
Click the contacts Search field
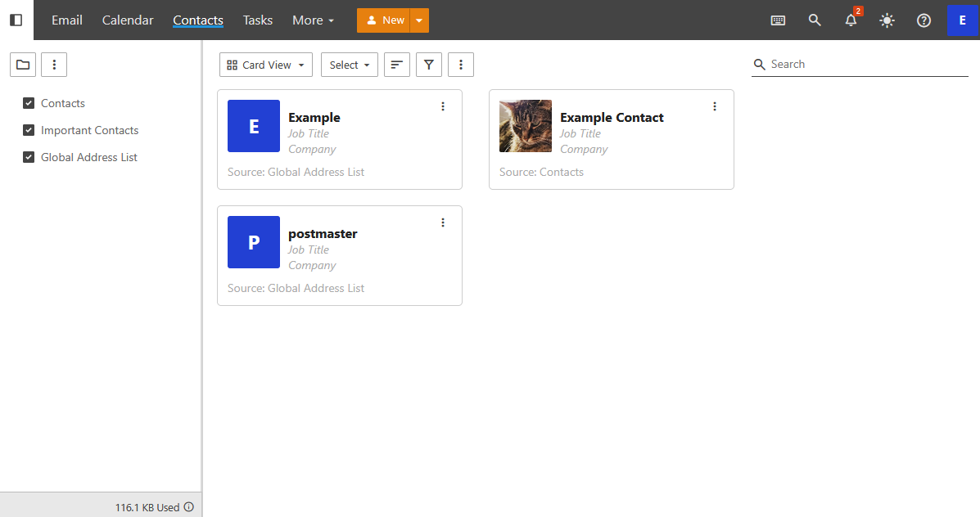(x=866, y=64)
